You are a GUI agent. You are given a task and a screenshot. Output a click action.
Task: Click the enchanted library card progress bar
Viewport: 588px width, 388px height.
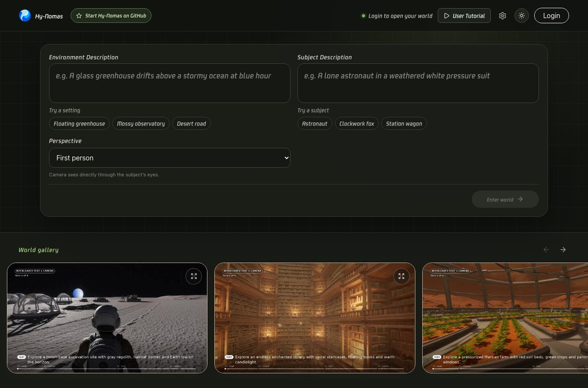coord(314,368)
